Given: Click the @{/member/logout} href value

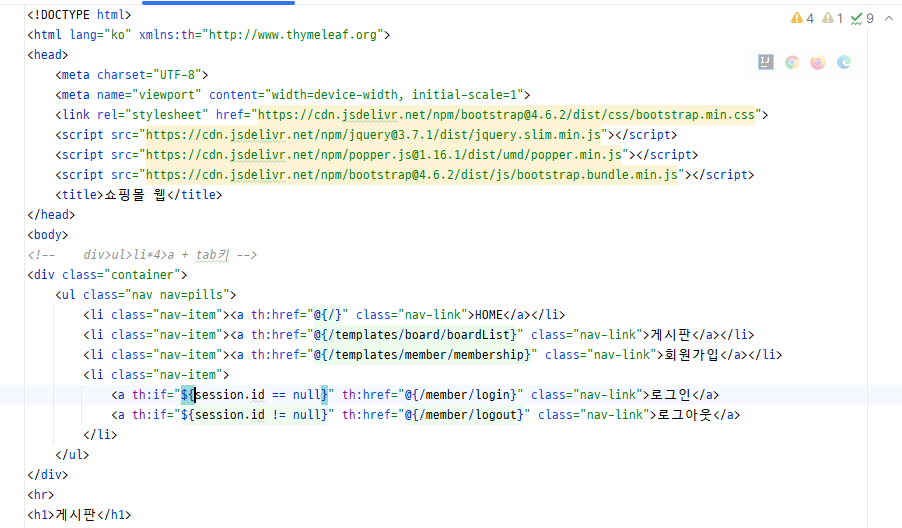Looking at the screenshot, I should (464, 415).
